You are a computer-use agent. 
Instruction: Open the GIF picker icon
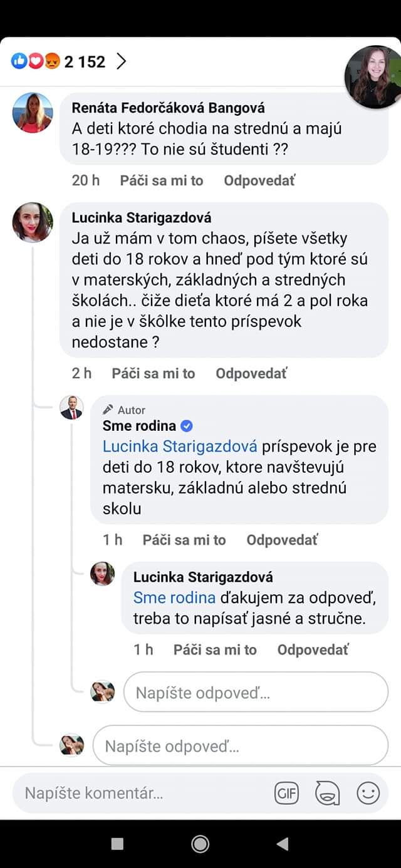[x=286, y=793]
